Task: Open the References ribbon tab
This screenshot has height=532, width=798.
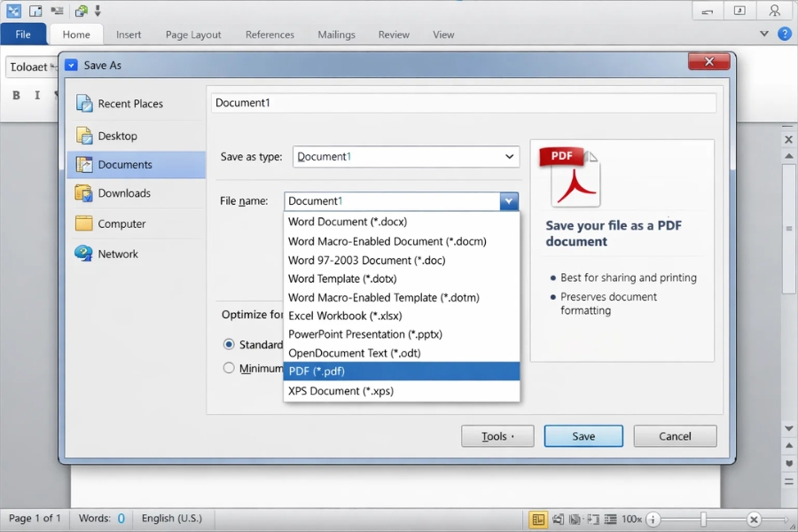Action: point(270,35)
